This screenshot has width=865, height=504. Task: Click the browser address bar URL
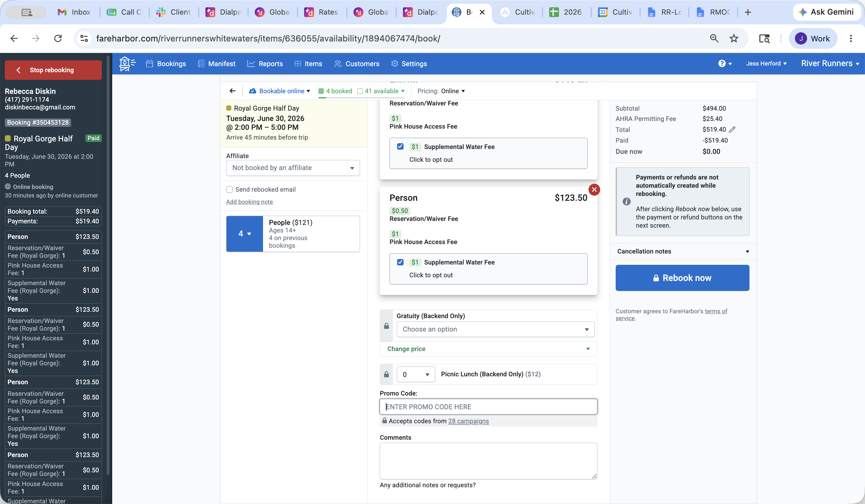point(268,38)
